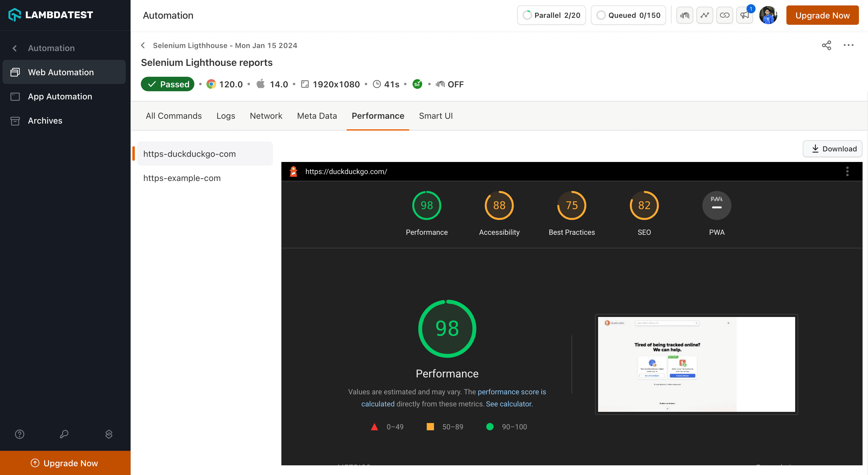Open the announcements megaphone icon

(744, 15)
